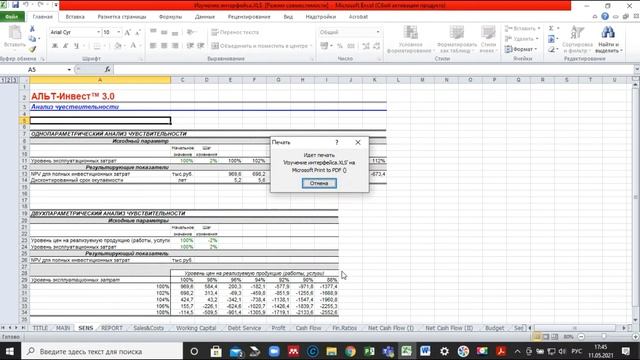Image resolution: width=640 pixels, height=360 pixels.
Task: Open the fill color bucket
Action: [118, 46]
